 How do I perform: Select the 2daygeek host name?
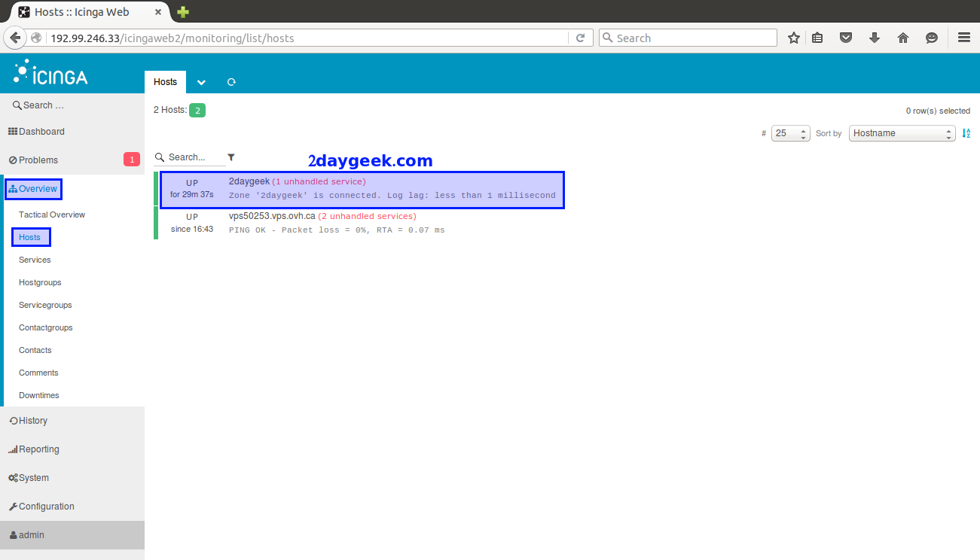click(x=249, y=181)
